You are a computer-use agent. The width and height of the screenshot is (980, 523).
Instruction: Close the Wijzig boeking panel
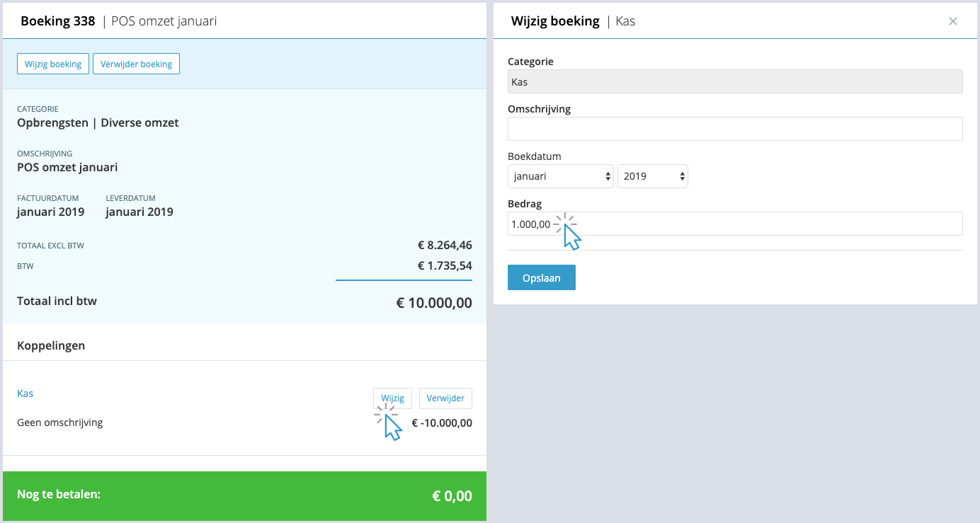click(953, 21)
